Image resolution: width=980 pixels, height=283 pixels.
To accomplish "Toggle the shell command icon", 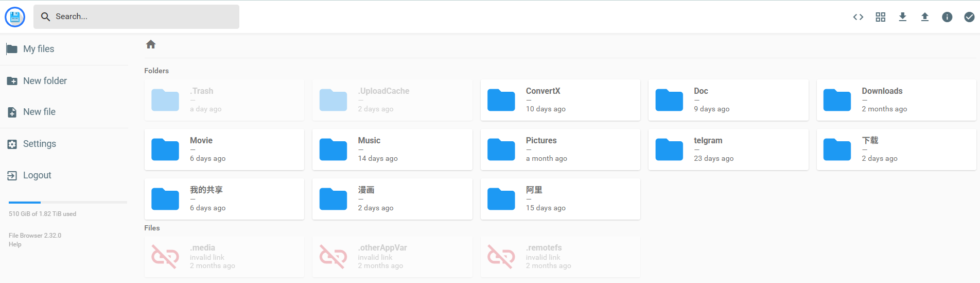I will pos(858,17).
